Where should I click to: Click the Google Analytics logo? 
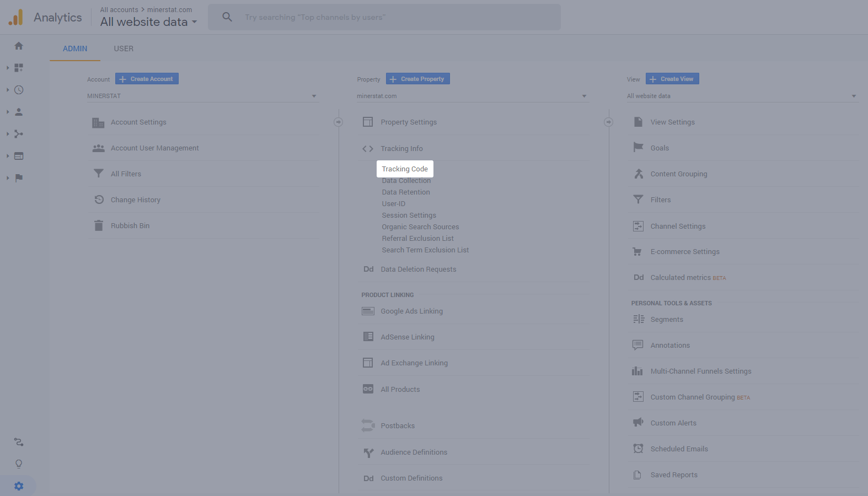[x=16, y=17]
